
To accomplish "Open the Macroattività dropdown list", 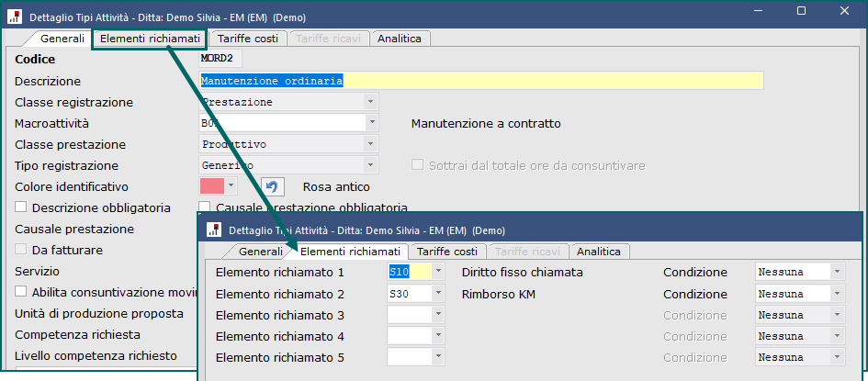I will pos(371,123).
